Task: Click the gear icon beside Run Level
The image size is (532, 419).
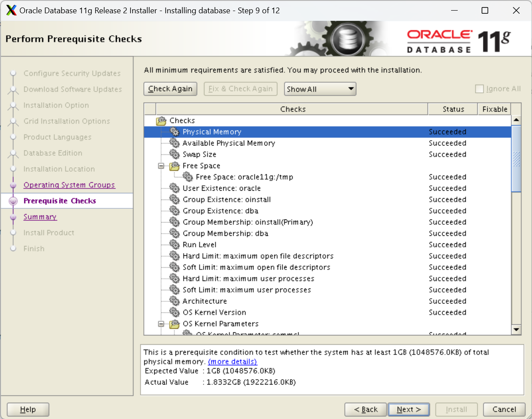Action: (174, 245)
